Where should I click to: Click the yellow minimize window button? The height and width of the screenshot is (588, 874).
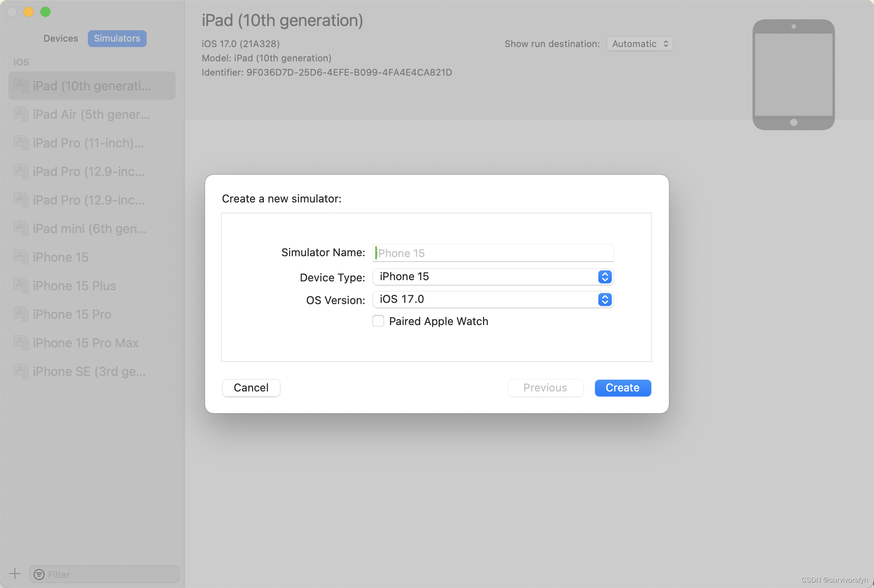click(29, 12)
